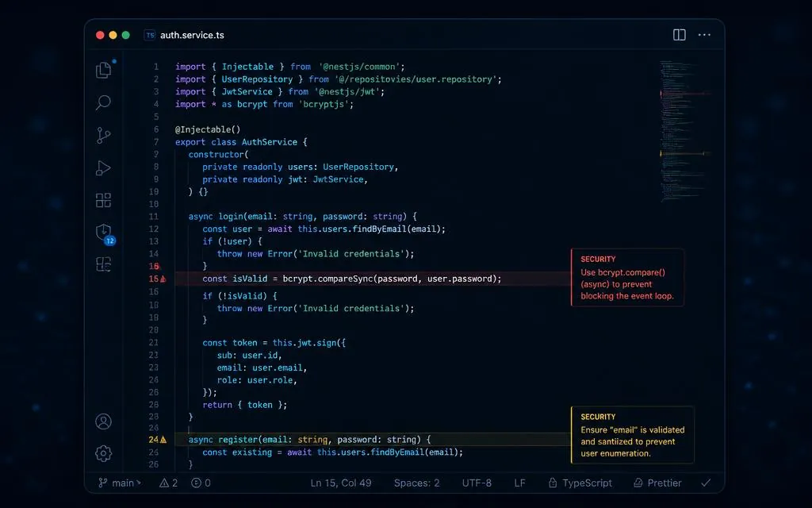Open Extensions squares icon
Screen dimensions: 812x508
coord(104,200)
